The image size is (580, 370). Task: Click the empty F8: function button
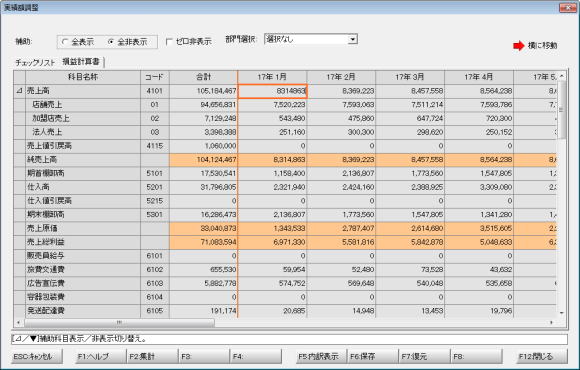tap(476, 357)
